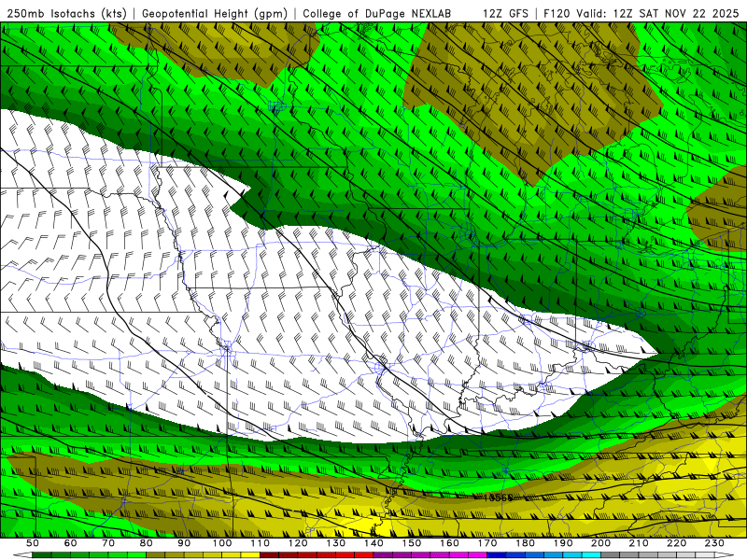The image size is (747, 560).
Task: Click the '10560' height contour label
Action: [x=498, y=497]
